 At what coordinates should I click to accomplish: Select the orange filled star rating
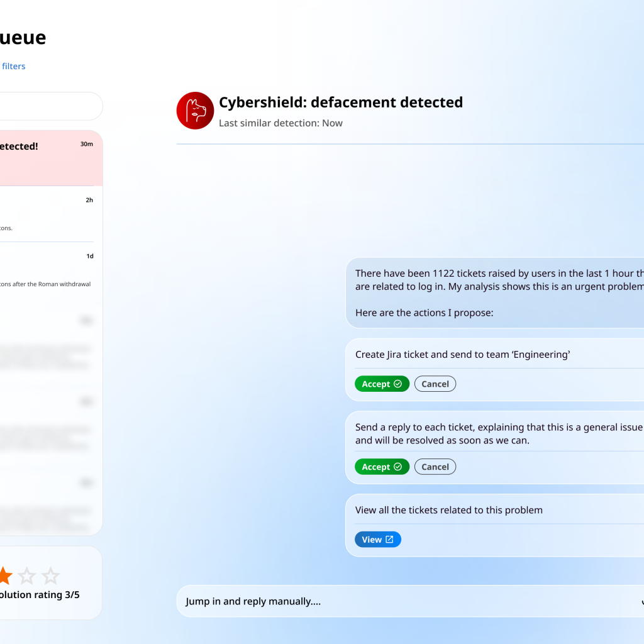point(4,575)
